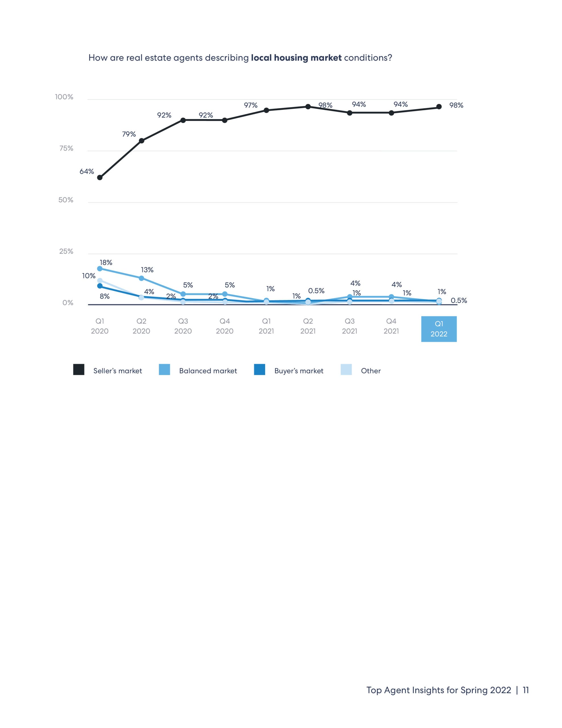
Task: Select the Q4 2020 x-axis label
Action: click(x=224, y=326)
